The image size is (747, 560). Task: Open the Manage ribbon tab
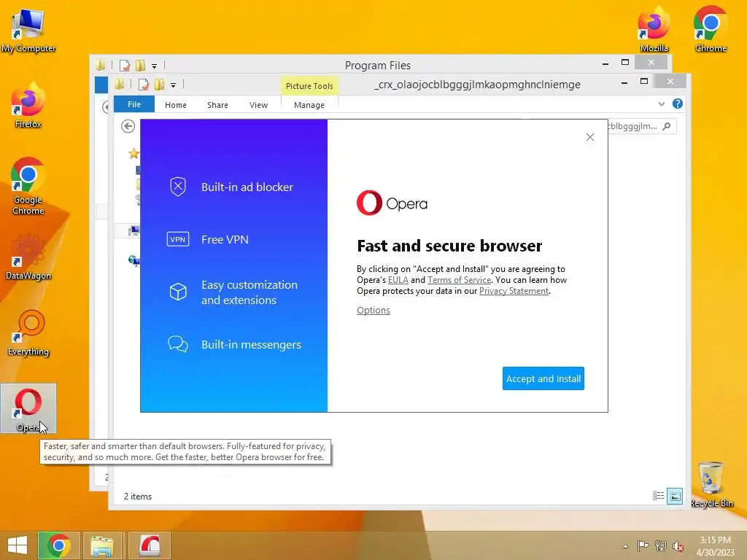pyautogui.click(x=309, y=105)
